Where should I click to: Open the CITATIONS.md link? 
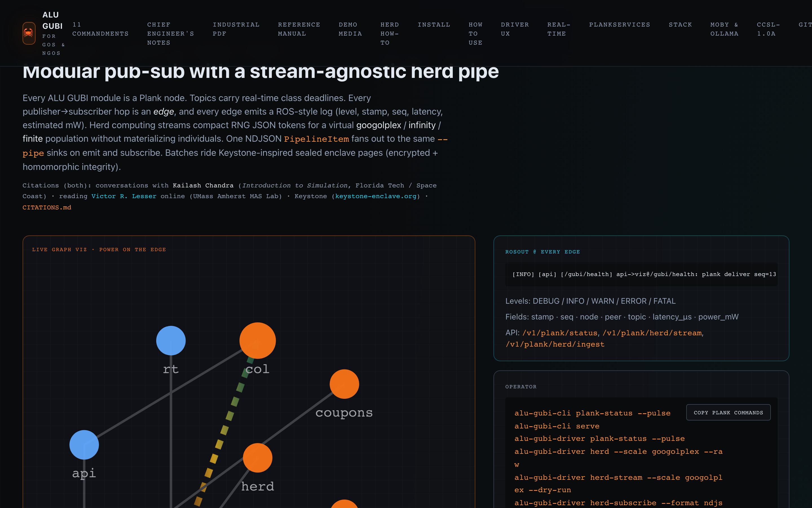(47, 208)
